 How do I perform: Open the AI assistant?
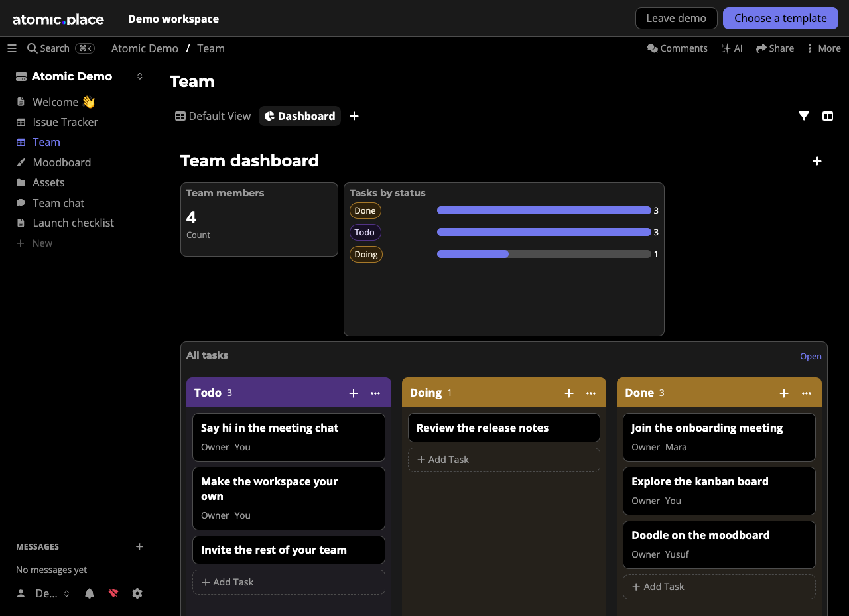click(x=732, y=48)
